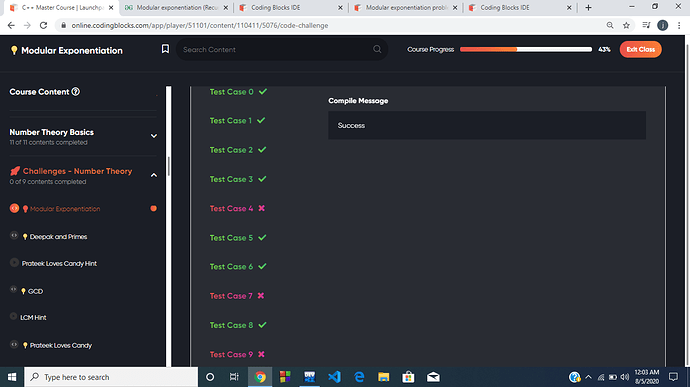
Task: Open the Course Content help question-mark icon
Action: click(x=76, y=92)
